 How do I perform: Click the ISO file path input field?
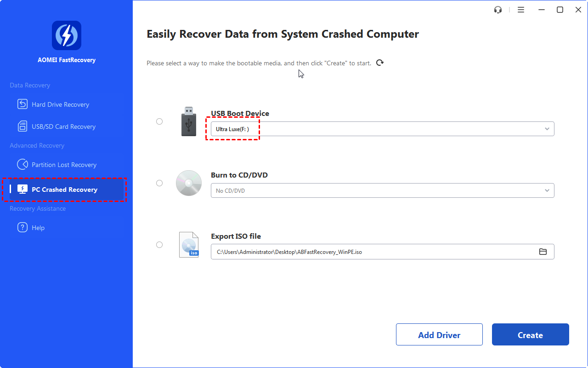pyautogui.click(x=367, y=252)
